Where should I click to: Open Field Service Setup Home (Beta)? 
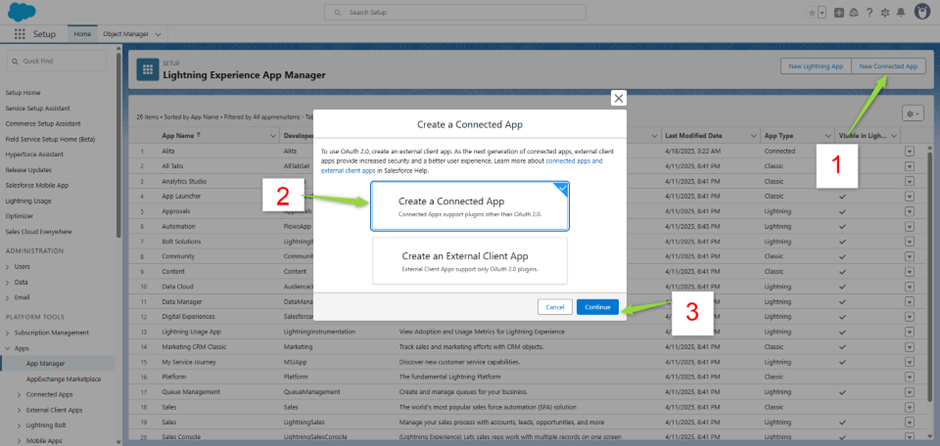click(50, 139)
